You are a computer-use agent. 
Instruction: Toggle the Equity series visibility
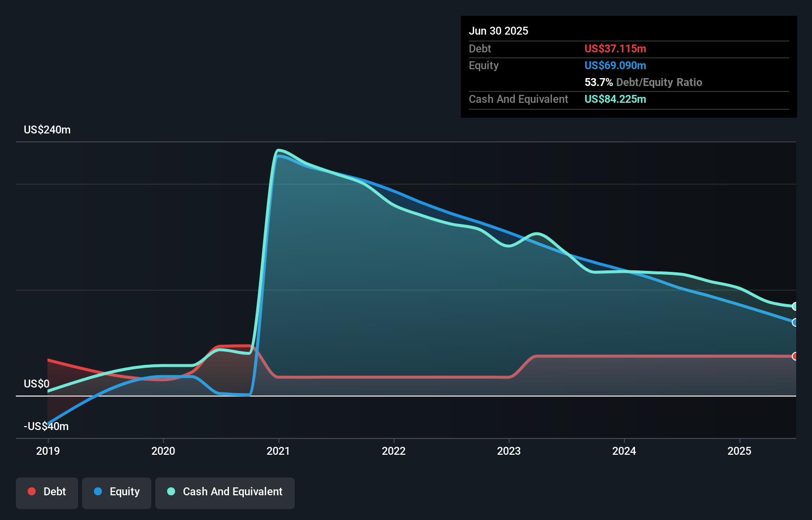tap(117, 492)
